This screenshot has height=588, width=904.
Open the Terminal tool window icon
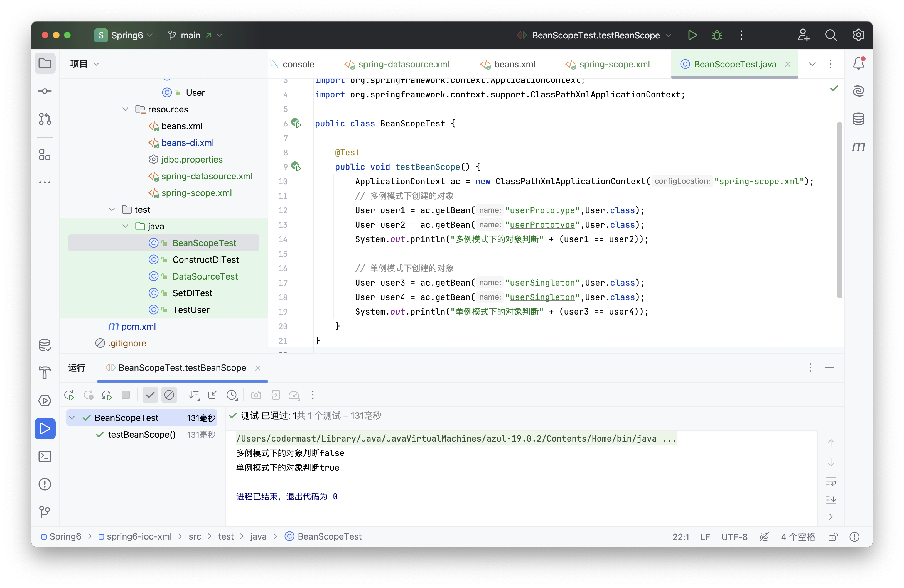(45, 456)
